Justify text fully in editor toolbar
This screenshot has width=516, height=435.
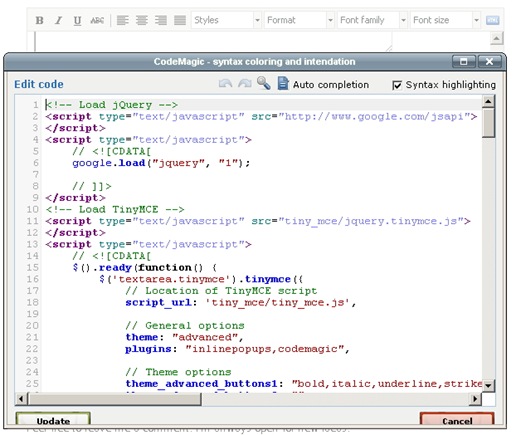(180, 20)
